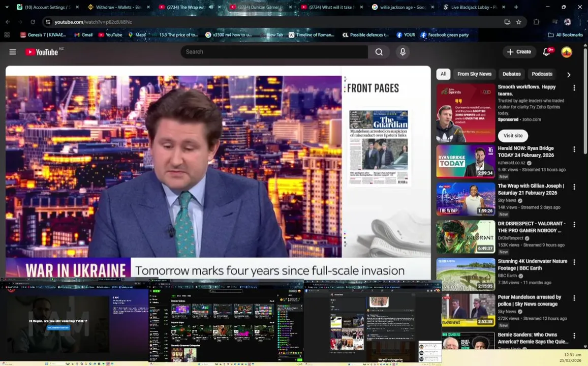
Task: Open options menu for Herald NOW video
Action: (574, 149)
